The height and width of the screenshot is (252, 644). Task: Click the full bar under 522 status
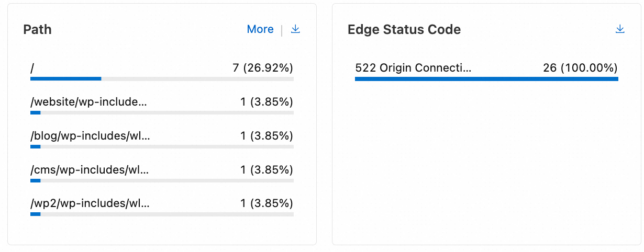[x=486, y=79]
